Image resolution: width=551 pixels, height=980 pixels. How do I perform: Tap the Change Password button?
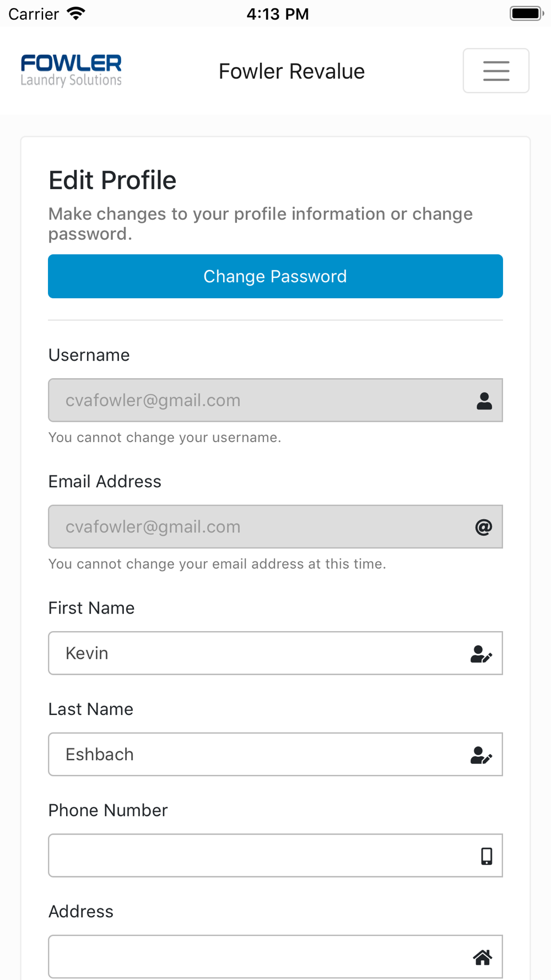(275, 276)
